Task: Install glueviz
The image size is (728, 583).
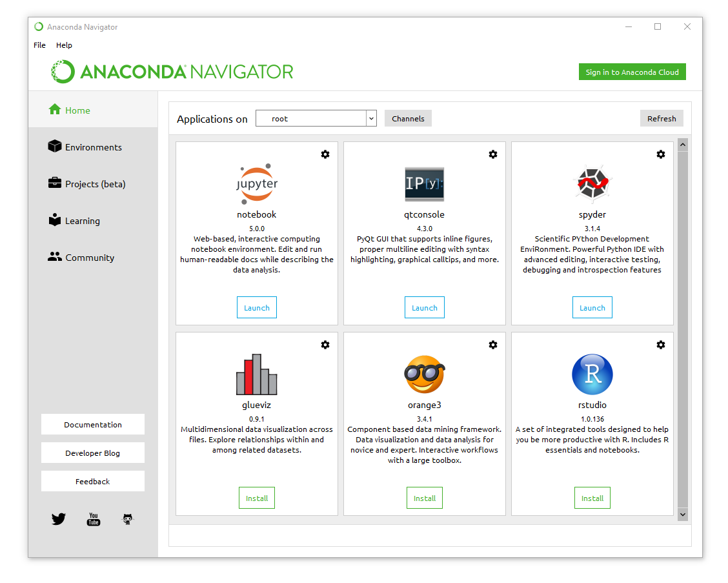Action: [x=257, y=498]
